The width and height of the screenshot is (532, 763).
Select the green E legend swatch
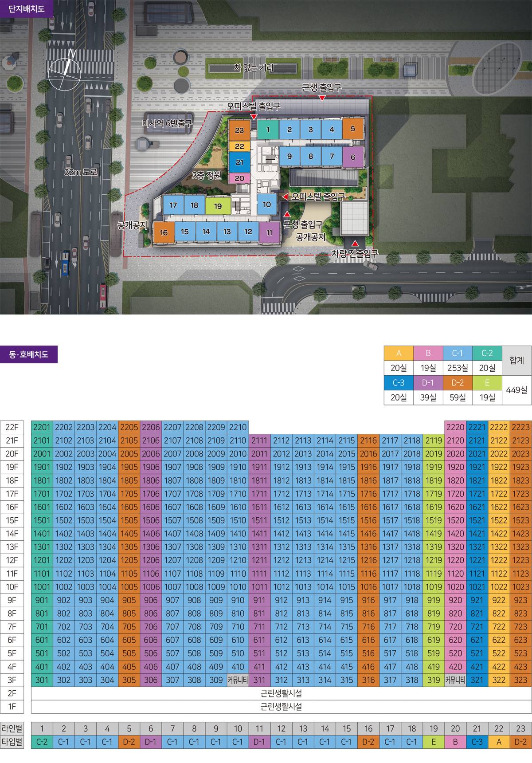pos(487,383)
